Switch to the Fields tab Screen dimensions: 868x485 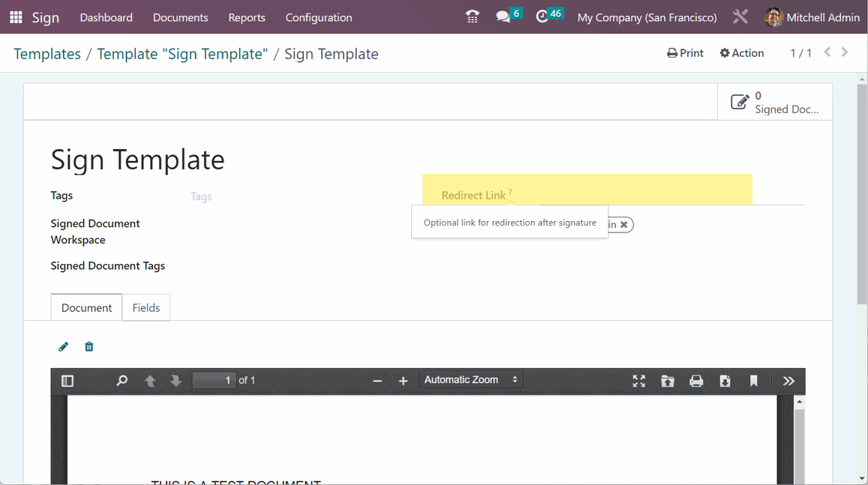pyautogui.click(x=146, y=307)
